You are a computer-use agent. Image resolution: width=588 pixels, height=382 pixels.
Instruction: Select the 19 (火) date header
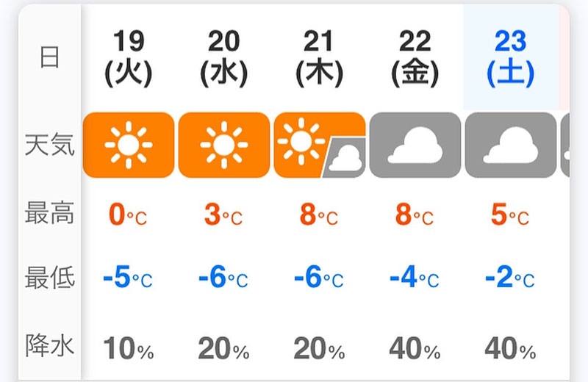[x=129, y=57]
